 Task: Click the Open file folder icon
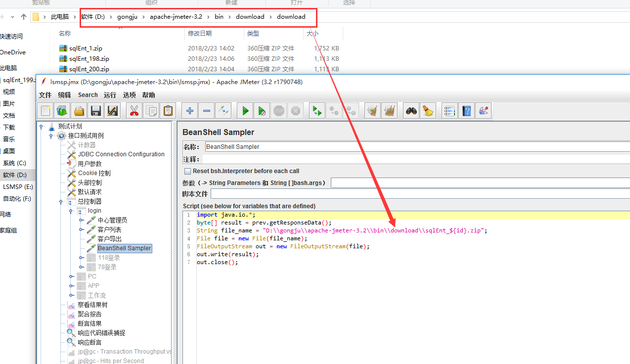(x=79, y=111)
